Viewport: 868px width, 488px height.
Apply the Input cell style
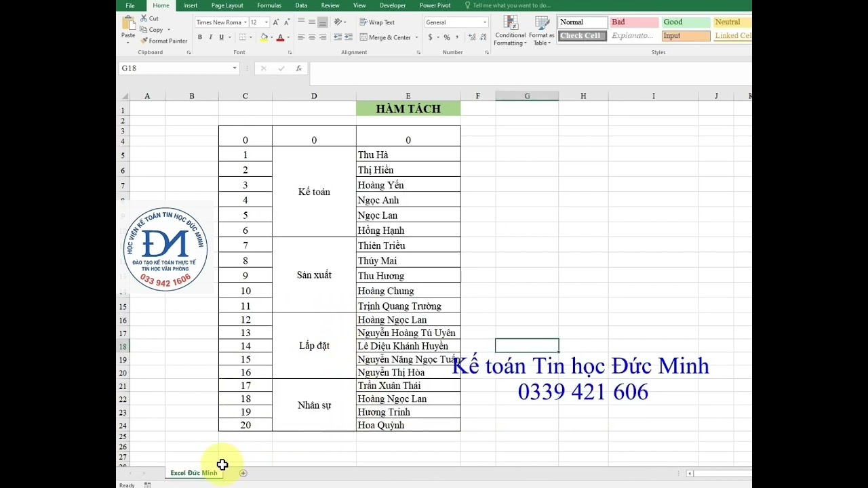686,36
